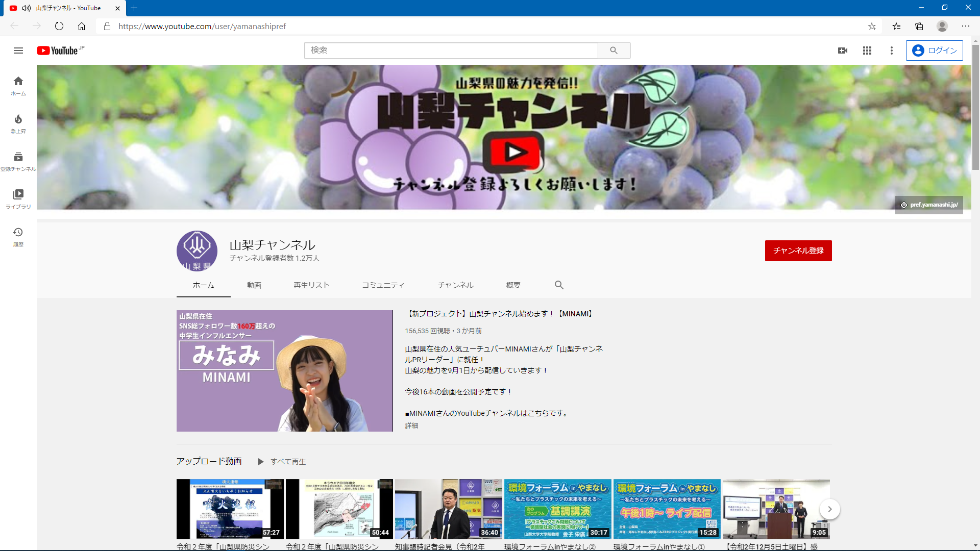Screen dimensions: 980x551
Task: Click the 156,535 回視聴 view count text
Action: [427, 331]
